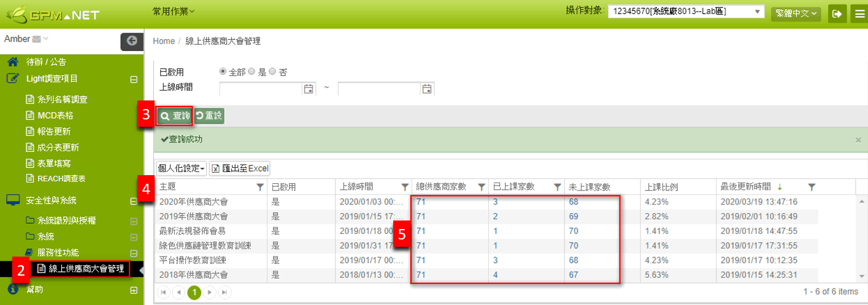Select the 否 radio button
This screenshot has height=305, width=868.
273,72
